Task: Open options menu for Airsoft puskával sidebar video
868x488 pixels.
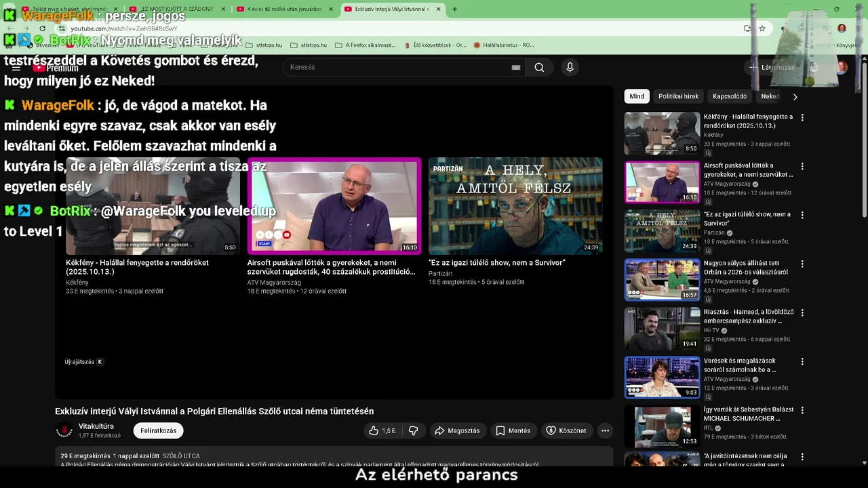Action: [x=802, y=166]
